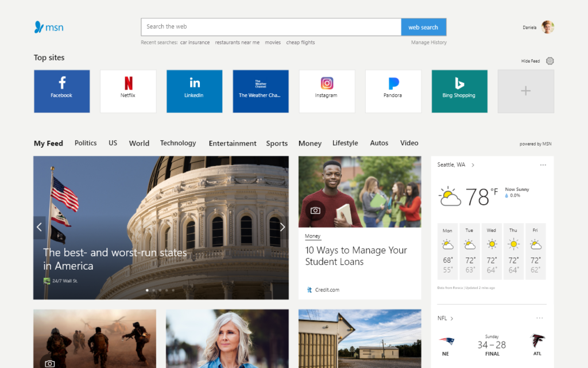Open the Manage History link

coord(428,43)
